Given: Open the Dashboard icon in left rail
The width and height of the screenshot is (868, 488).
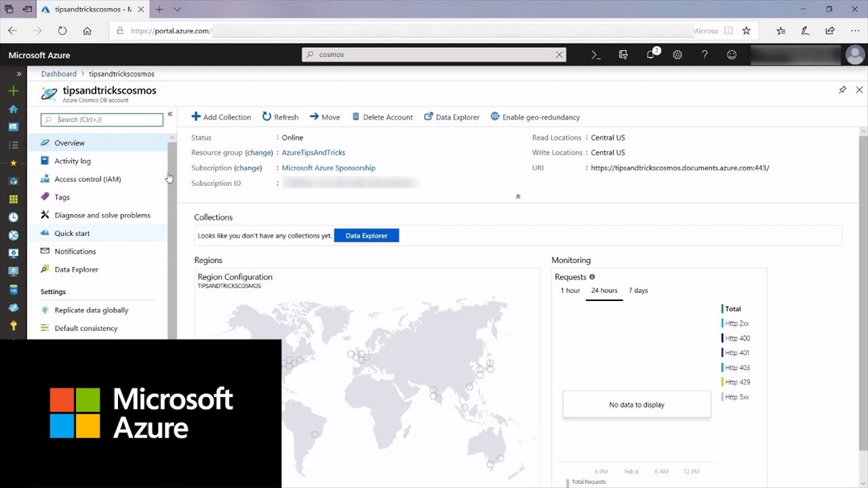Looking at the screenshot, I should tap(13, 127).
